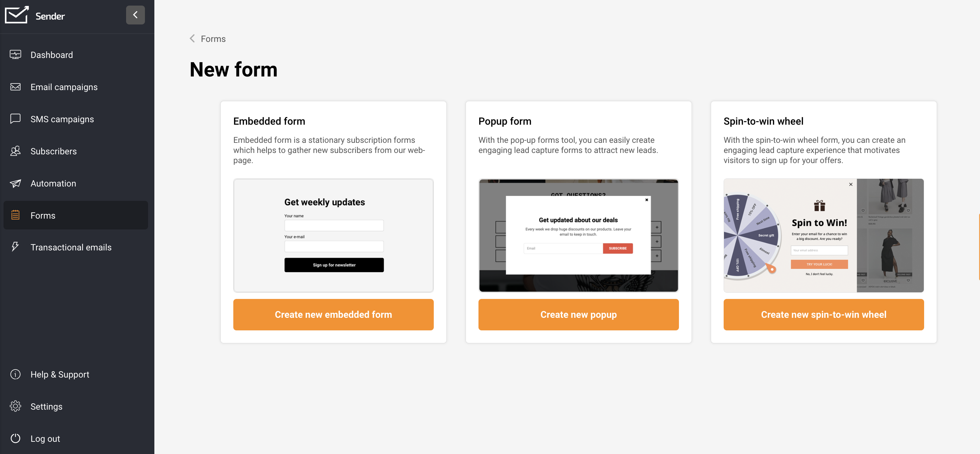Create new spin-to-win wheel
This screenshot has width=980, height=454.
tap(823, 315)
